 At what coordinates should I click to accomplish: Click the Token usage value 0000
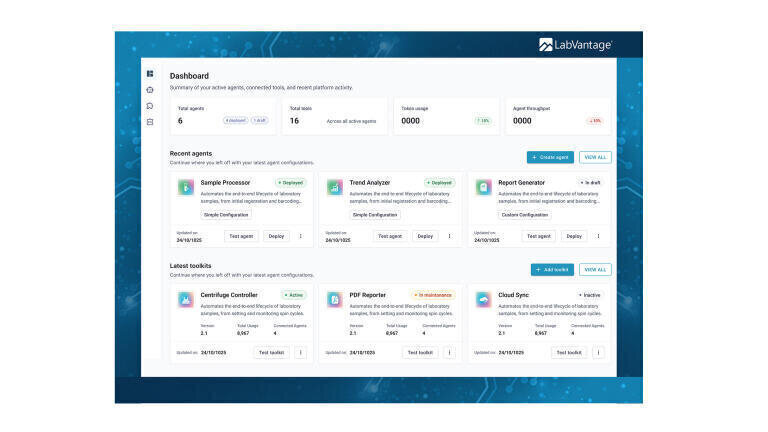click(x=410, y=121)
